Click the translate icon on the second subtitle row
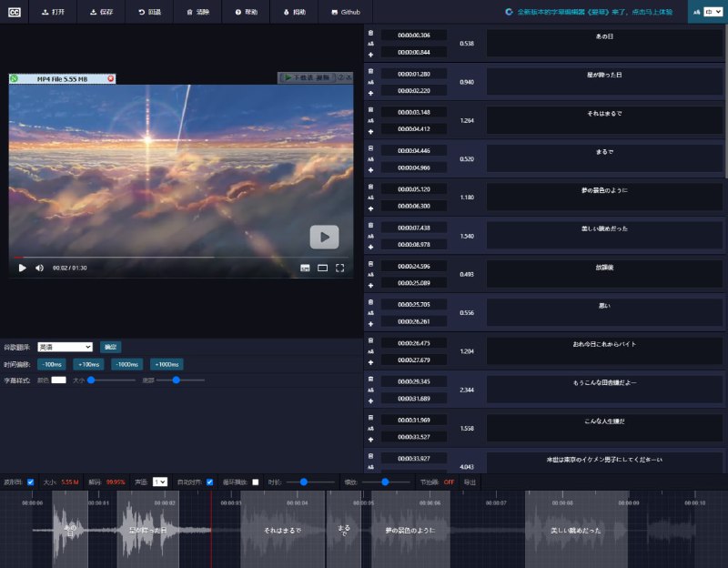This screenshot has height=568, width=728. pos(370,82)
